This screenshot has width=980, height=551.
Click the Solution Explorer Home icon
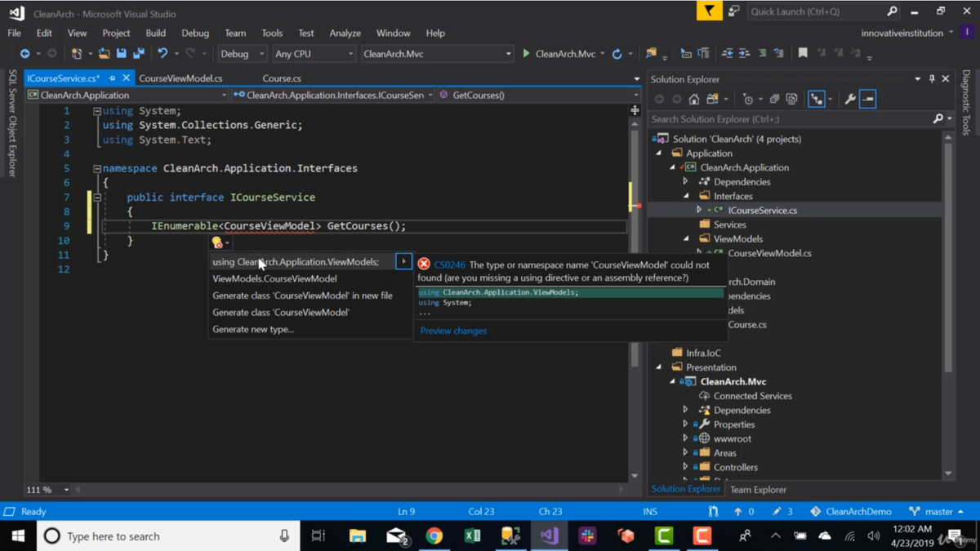694,99
